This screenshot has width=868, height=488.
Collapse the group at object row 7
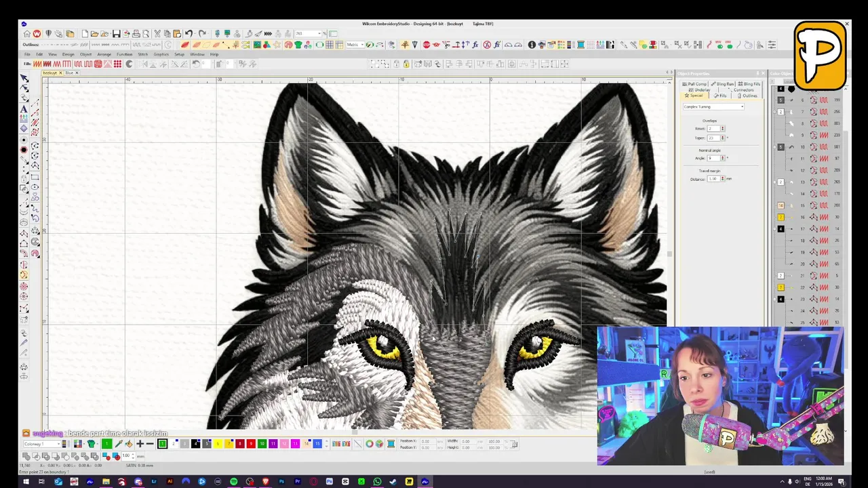coord(774,112)
